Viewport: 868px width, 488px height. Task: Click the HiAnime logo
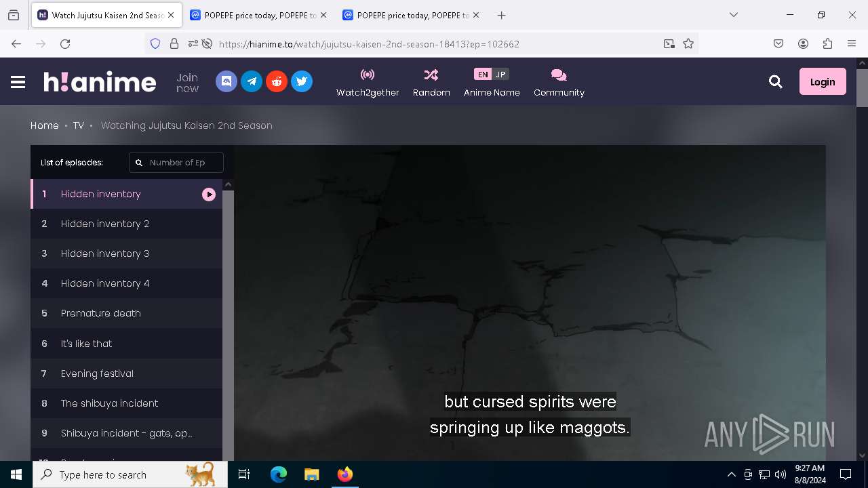100,82
